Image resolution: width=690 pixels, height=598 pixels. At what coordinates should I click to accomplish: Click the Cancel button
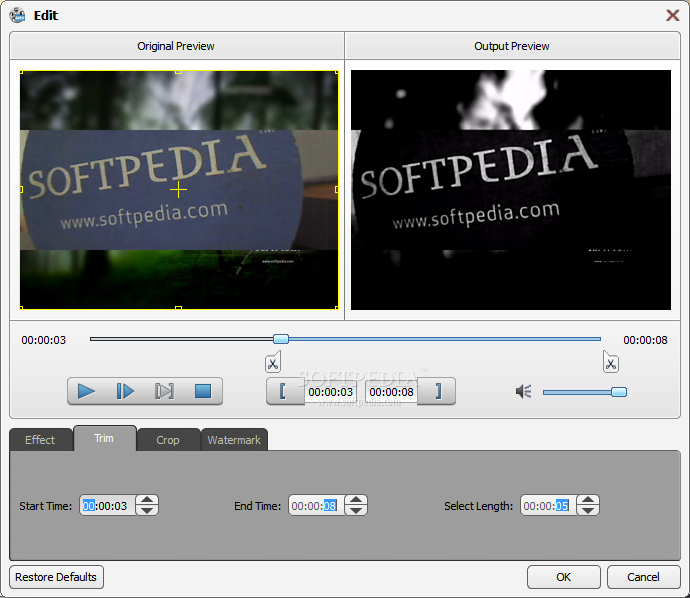coord(643,577)
